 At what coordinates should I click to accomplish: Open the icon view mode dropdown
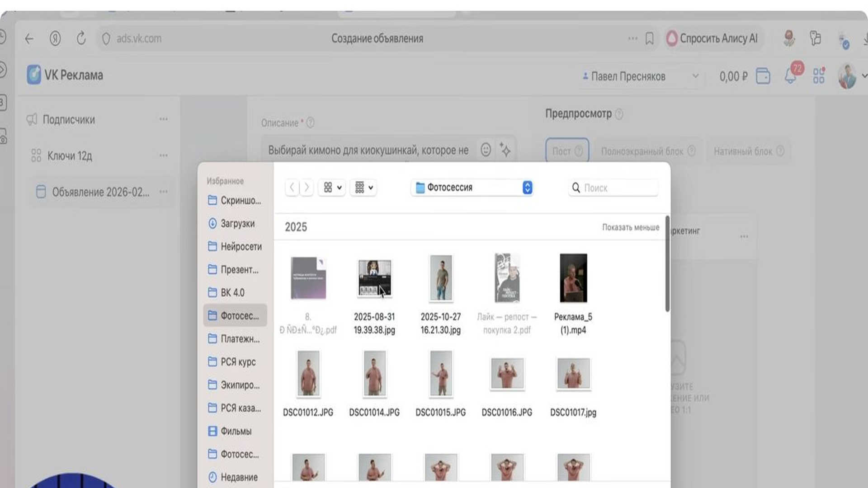click(x=332, y=187)
